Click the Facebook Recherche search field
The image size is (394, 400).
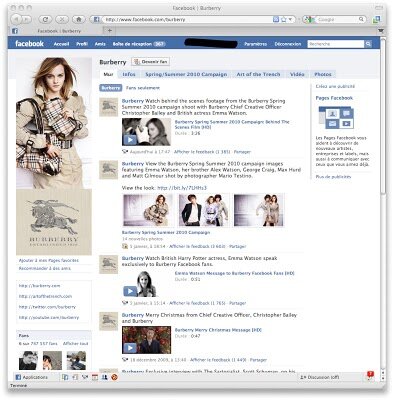click(336, 44)
